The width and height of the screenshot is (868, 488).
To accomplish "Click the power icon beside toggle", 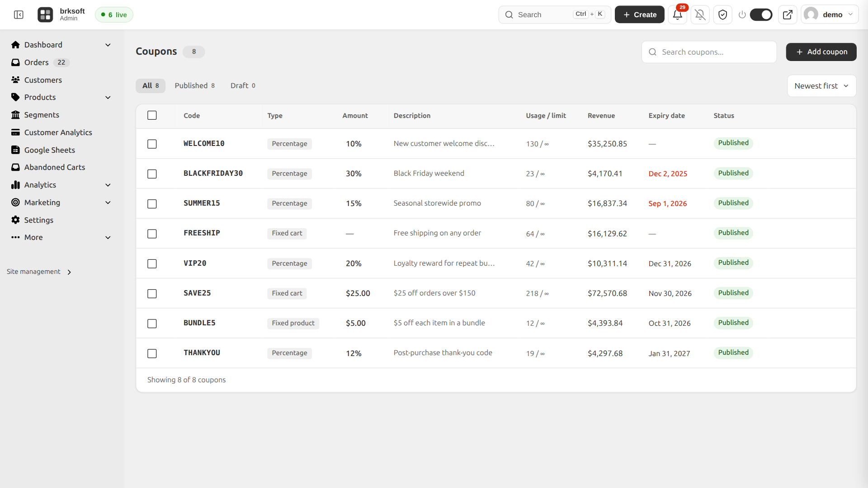I will click(742, 15).
